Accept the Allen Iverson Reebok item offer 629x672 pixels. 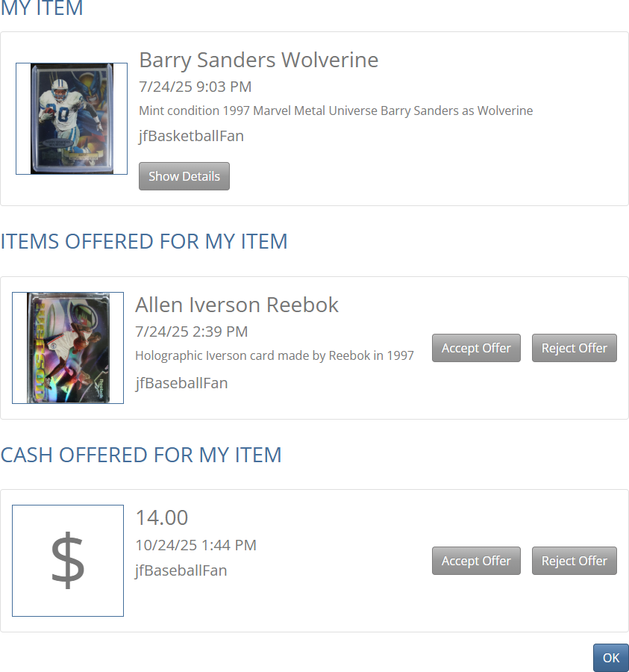476,348
